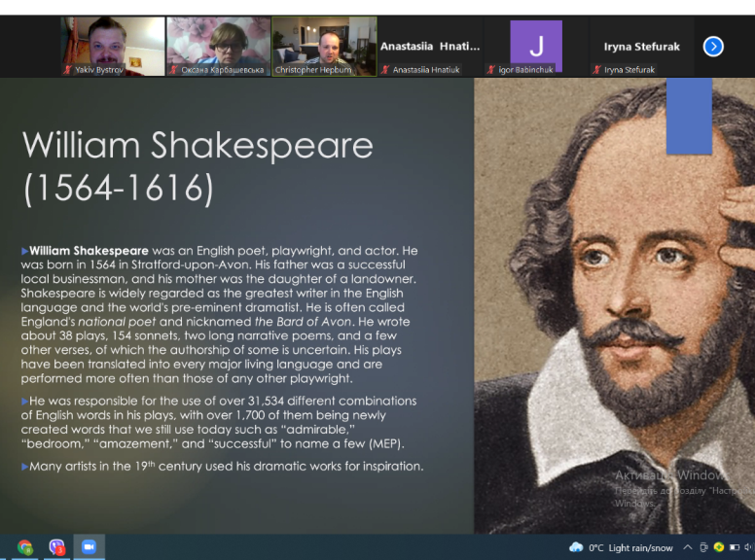The width and height of the screenshot is (755, 560).
Task: Click the blue rectangle over the portrait
Action: (x=689, y=116)
